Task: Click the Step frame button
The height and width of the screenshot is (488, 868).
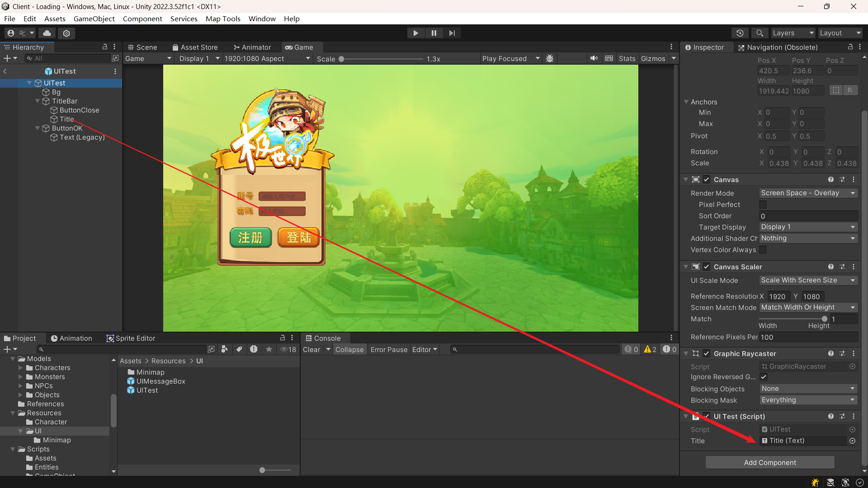Action: pos(452,33)
